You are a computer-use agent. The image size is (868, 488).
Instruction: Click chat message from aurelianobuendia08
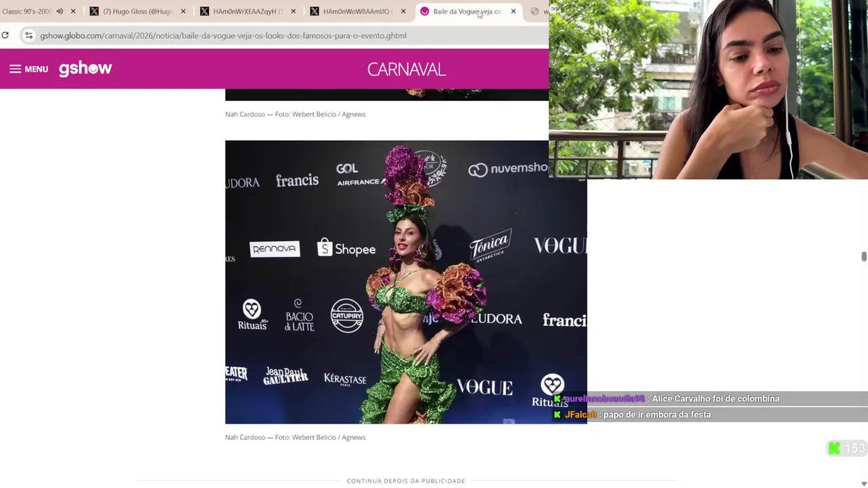pyautogui.click(x=667, y=399)
